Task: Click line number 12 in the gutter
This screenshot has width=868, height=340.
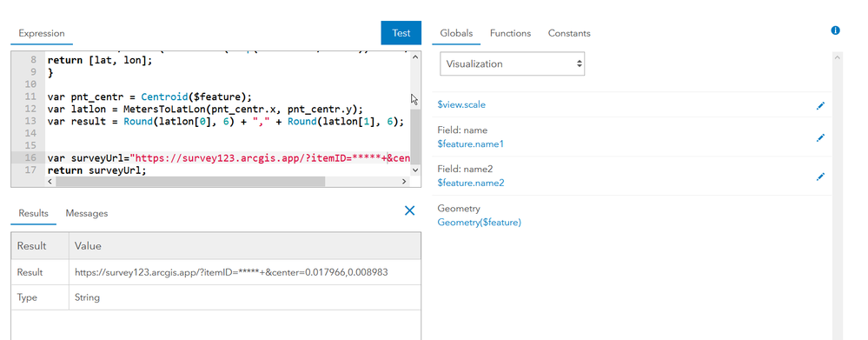Action: (30, 109)
